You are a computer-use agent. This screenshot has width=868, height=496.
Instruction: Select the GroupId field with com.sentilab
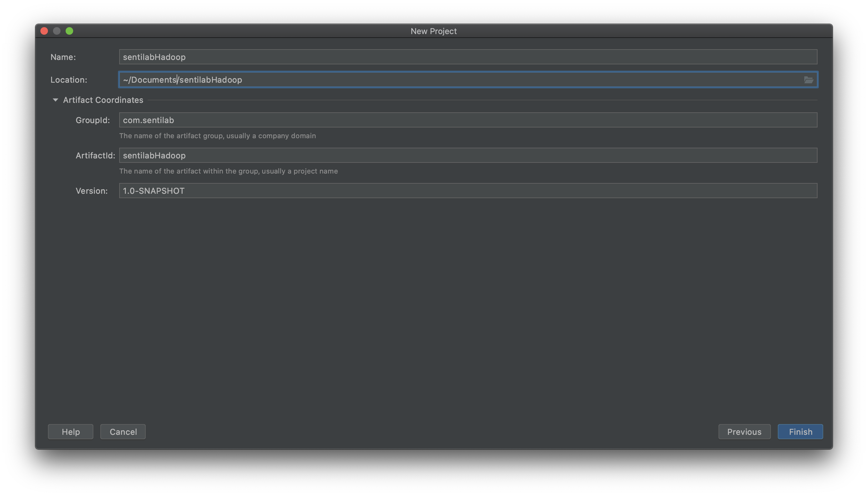pos(467,120)
